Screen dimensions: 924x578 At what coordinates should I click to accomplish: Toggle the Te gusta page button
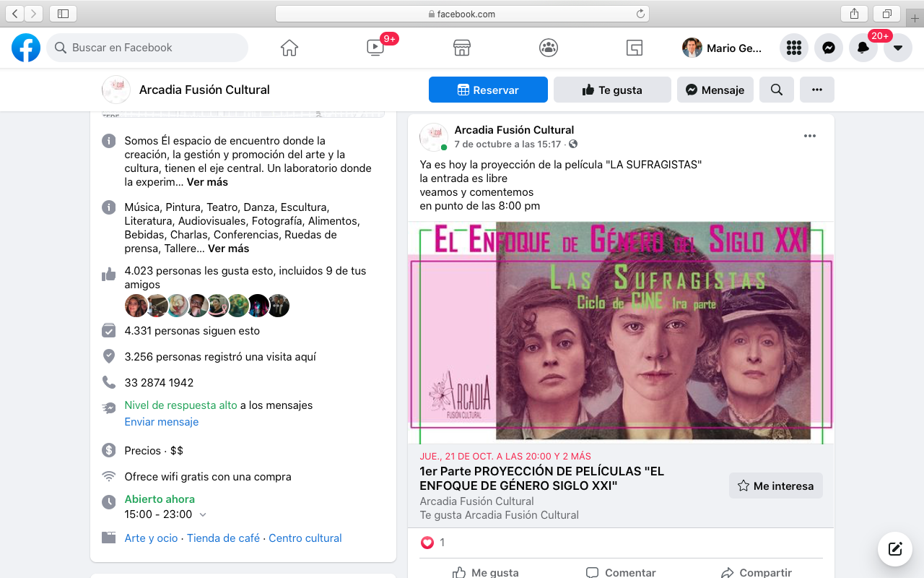(x=612, y=90)
